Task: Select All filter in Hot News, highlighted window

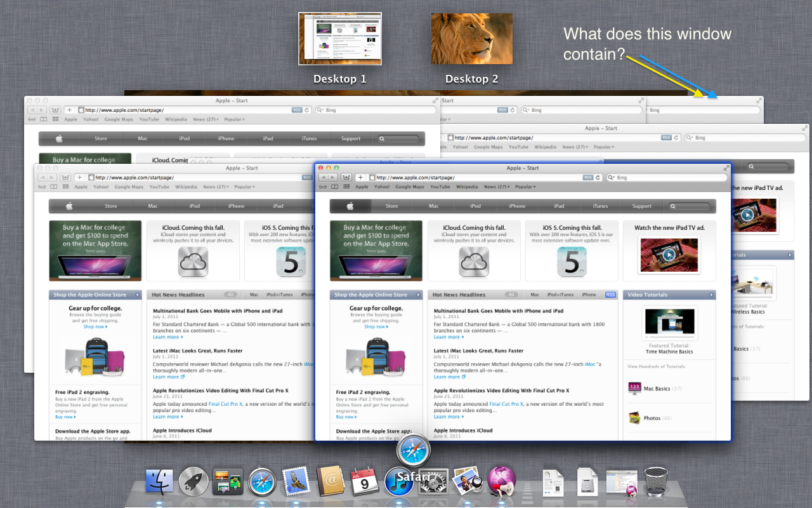Action: [512, 295]
